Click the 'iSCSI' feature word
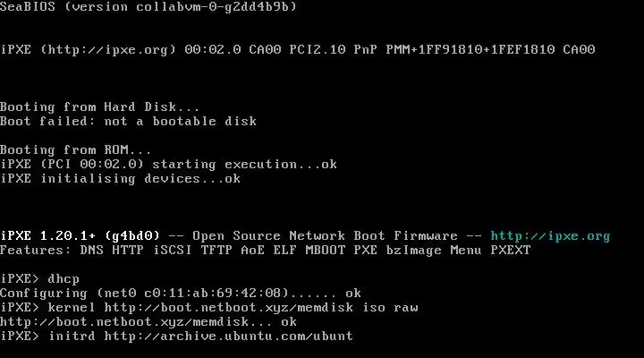Image resolution: width=644 pixels, height=358 pixels. 173,251
